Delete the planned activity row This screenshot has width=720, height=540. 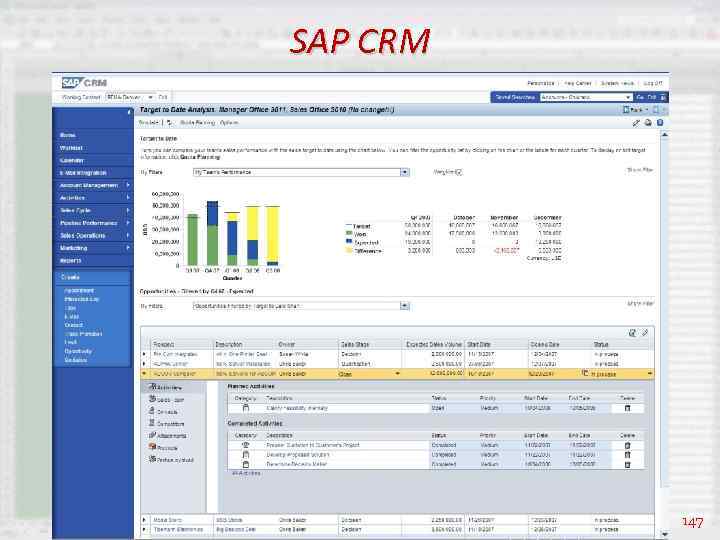point(627,408)
